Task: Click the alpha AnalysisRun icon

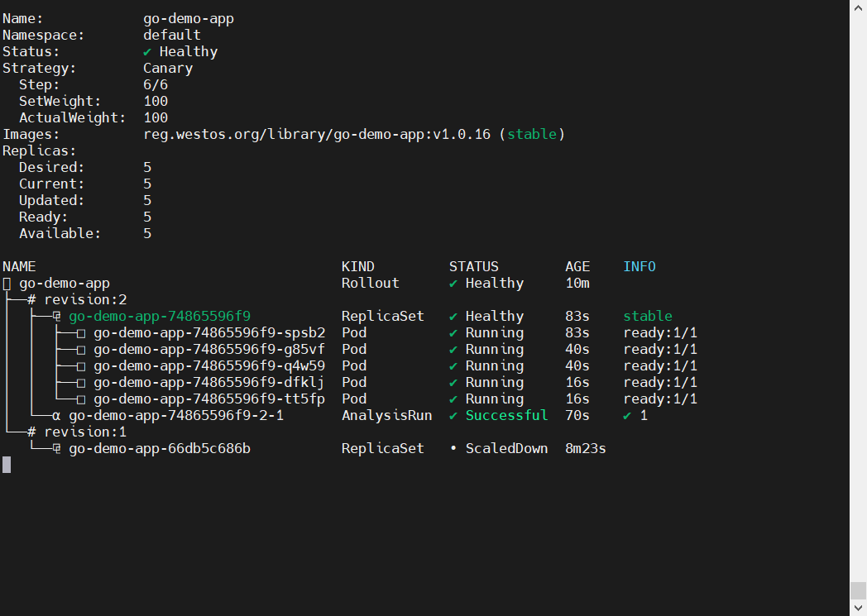Action: [x=56, y=416]
